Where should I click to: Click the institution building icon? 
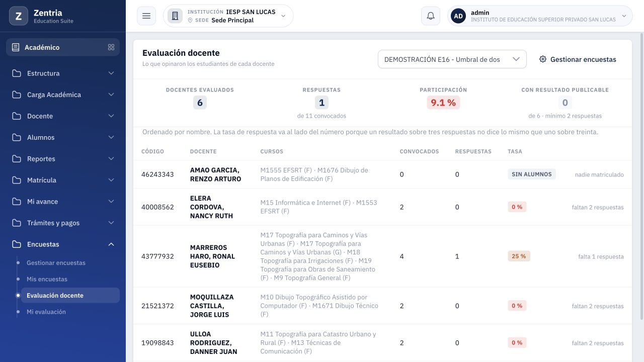(175, 16)
